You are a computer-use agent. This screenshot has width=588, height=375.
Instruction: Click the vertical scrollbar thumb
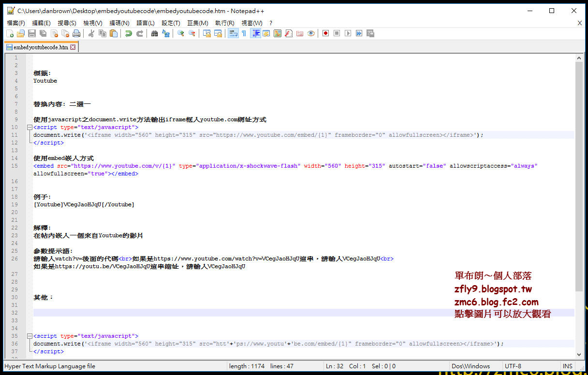(x=579, y=176)
